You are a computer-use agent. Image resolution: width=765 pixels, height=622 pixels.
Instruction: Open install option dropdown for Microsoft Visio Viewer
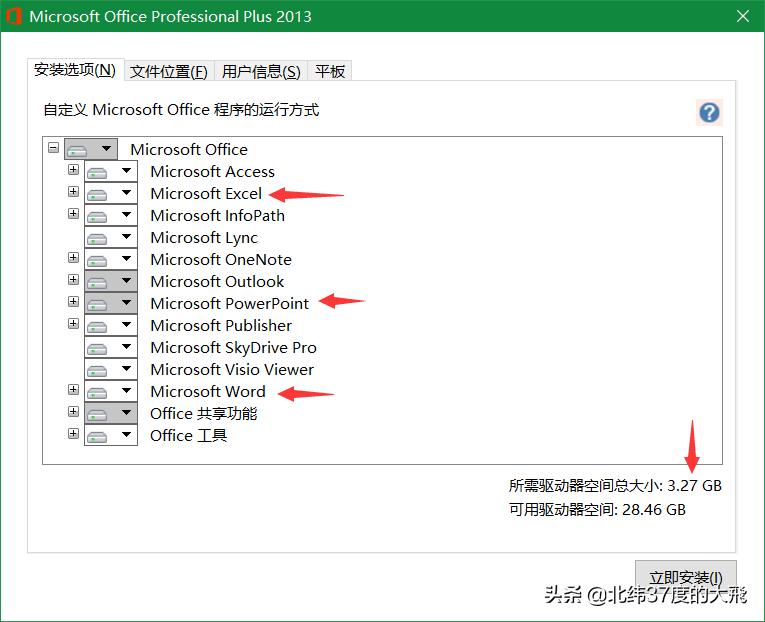111,369
